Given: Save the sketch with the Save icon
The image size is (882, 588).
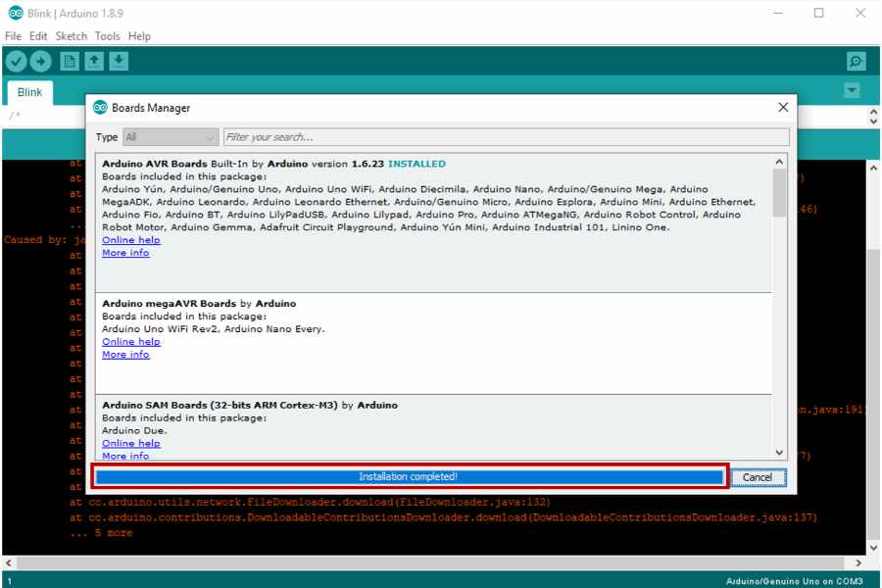Looking at the screenshot, I should pyautogui.click(x=119, y=62).
